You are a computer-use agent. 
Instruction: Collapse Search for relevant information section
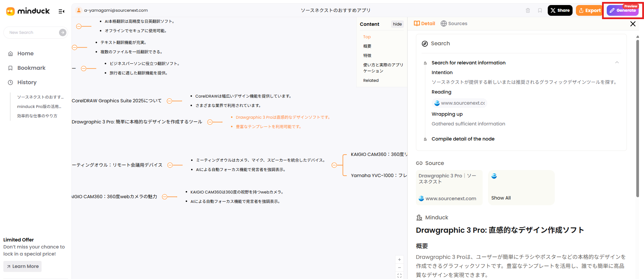tap(617, 63)
